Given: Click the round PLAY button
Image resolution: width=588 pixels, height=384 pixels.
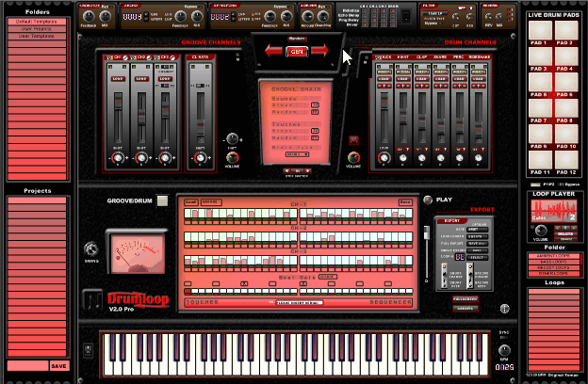Looking at the screenshot, I should pyautogui.click(x=428, y=200).
